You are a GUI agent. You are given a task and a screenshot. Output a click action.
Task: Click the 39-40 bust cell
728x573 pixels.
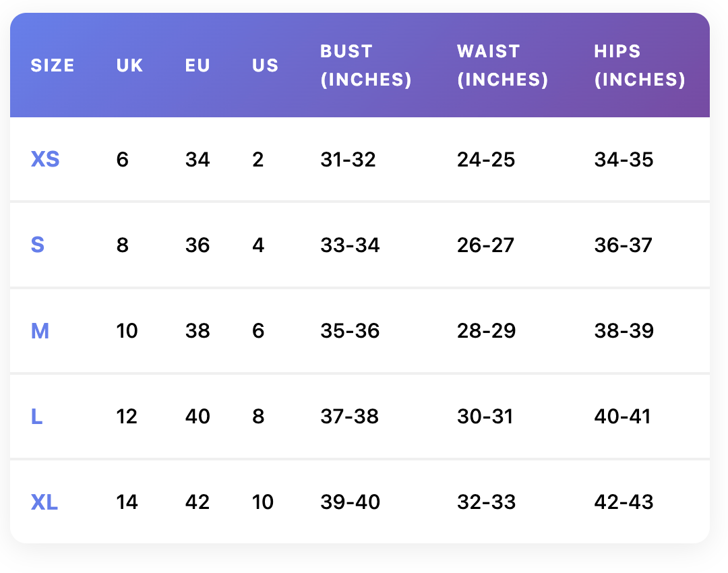[x=350, y=502]
